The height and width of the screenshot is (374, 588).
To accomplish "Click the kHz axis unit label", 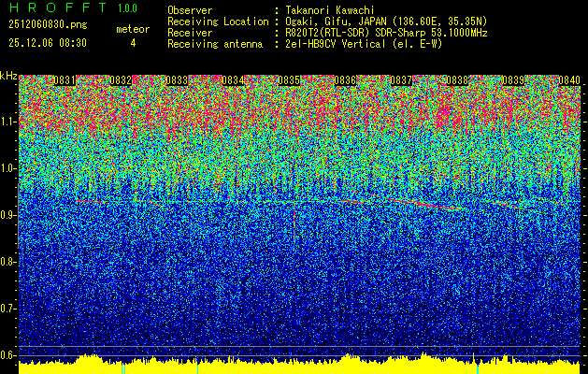I will [8, 75].
